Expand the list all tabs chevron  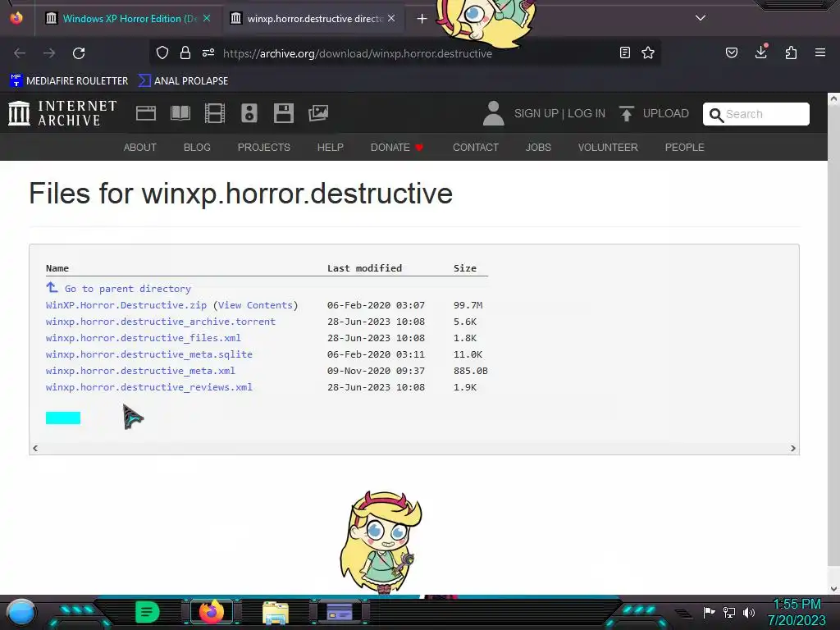click(x=701, y=18)
